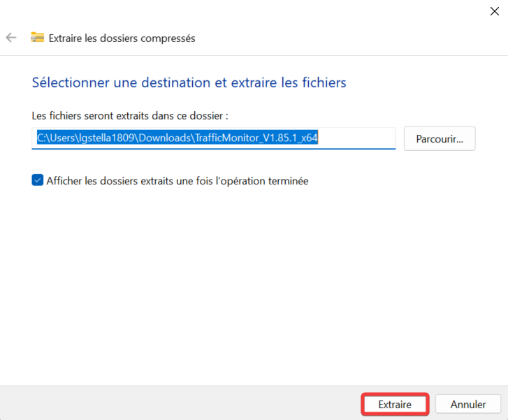
Task: Go back with the arrow icon
Action: (x=11, y=38)
